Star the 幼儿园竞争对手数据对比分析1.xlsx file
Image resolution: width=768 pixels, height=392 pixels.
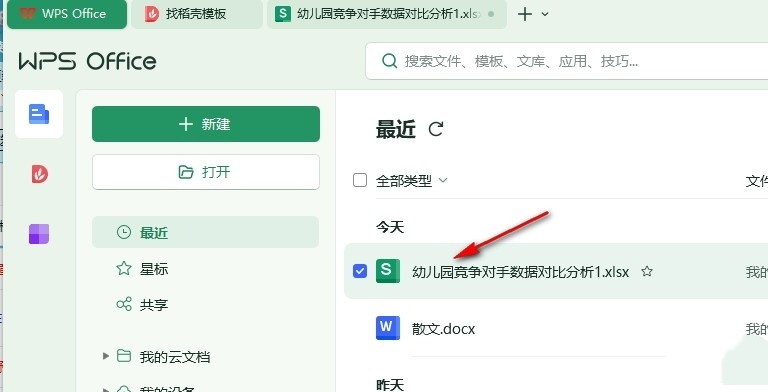647,271
